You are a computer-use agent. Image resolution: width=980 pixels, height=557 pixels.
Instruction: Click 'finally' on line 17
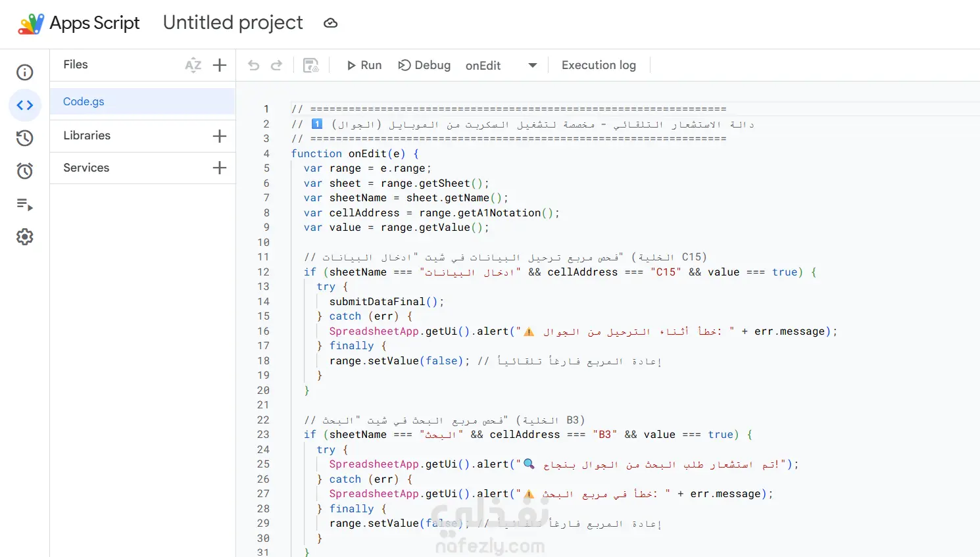pos(351,346)
